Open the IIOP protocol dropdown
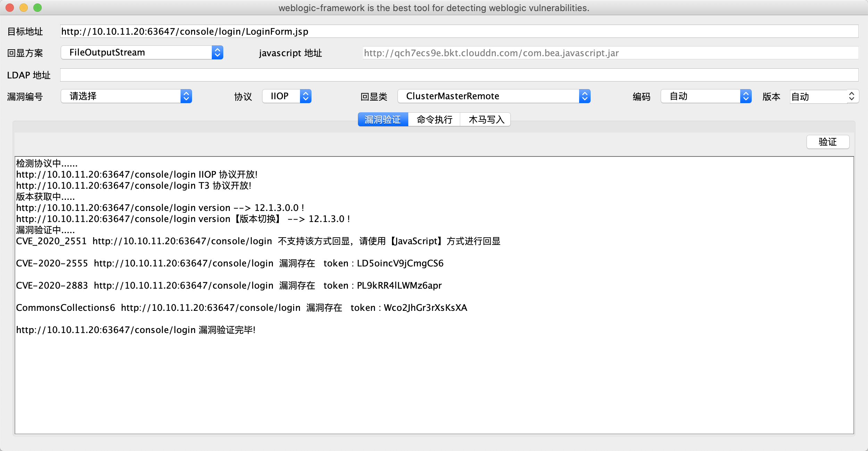This screenshot has width=868, height=451. click(287, 96)
